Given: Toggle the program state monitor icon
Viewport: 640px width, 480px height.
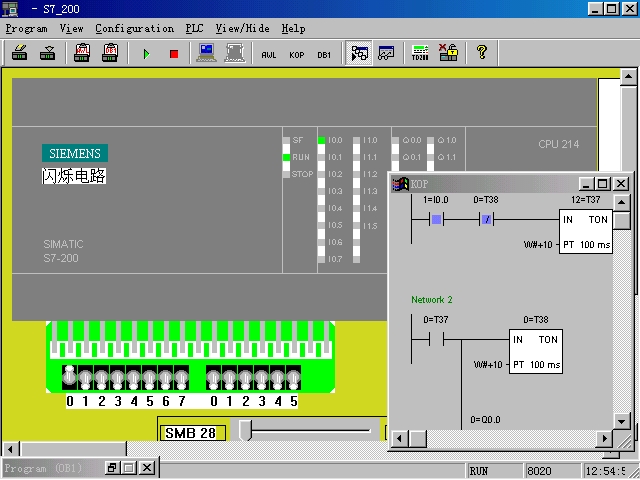Looking at the screenshot, I should [x=359, y=53].
